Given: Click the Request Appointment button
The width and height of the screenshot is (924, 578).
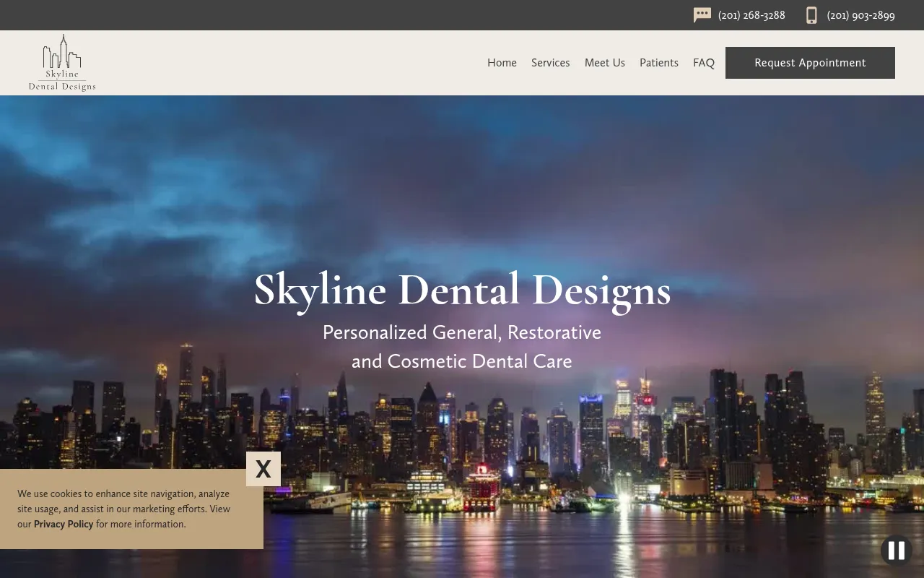Looking at the screenshot, I should 810,63.
